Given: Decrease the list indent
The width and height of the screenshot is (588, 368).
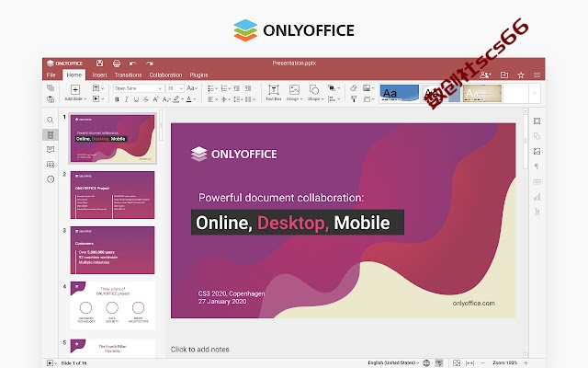Looking at the screenshot, I should tap(237, 88).
